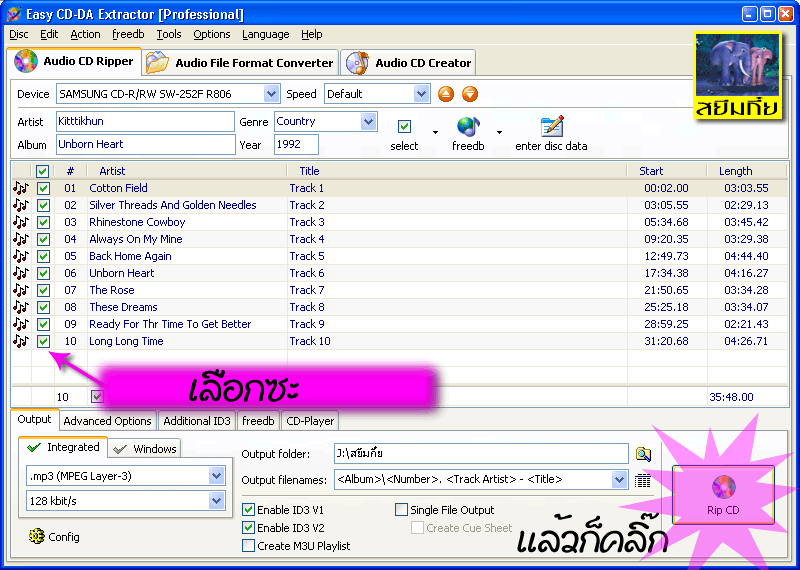Click the Artist column header

click(x=186, y=171)
